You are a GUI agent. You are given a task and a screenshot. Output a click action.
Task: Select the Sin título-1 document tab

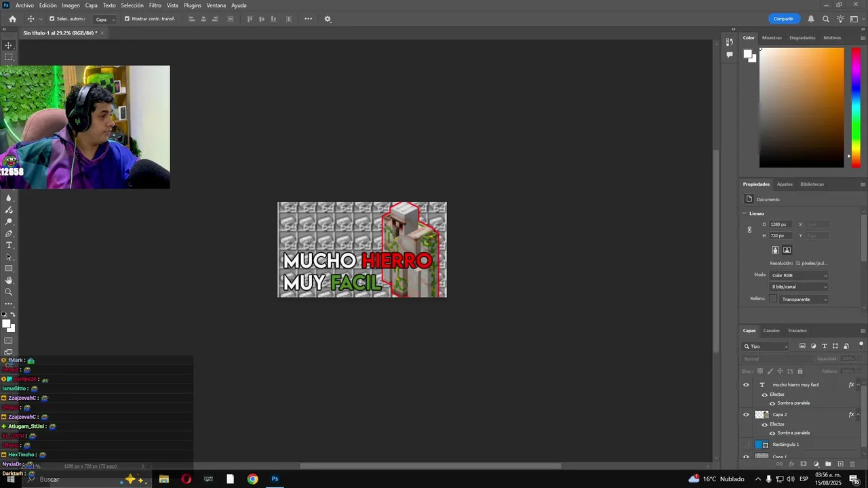[60, 33]
